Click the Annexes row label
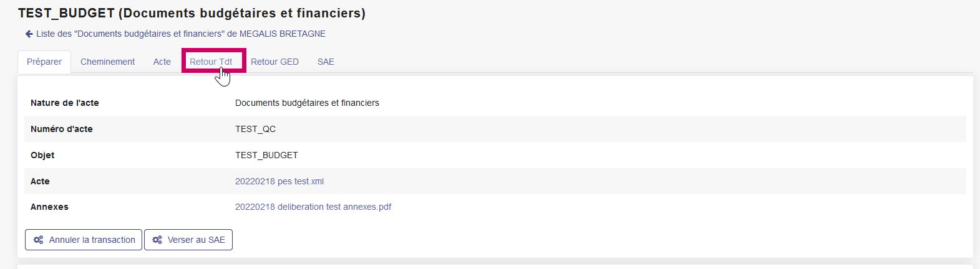Viewport: 980px width, 269px height. click(x=49, y=207)
